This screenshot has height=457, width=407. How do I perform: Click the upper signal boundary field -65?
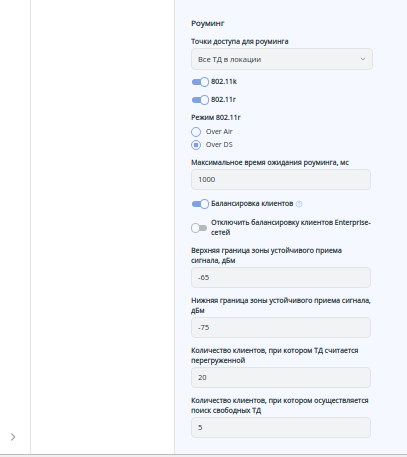pyautogui.click(x=281, y=277)
